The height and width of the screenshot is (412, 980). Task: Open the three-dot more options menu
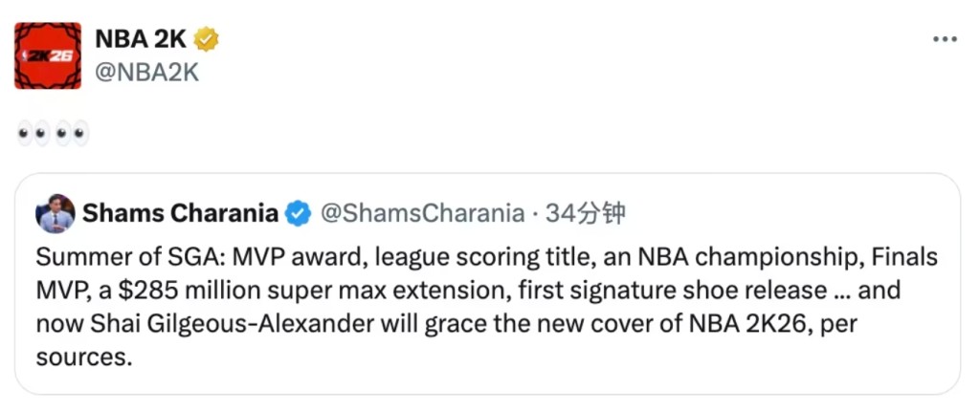point(945,39)
